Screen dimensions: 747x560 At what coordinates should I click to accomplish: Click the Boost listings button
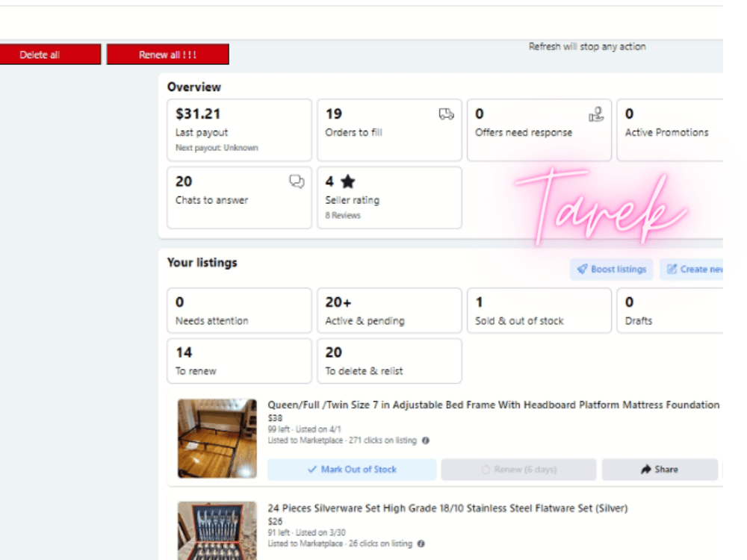[x=612, y=269]
